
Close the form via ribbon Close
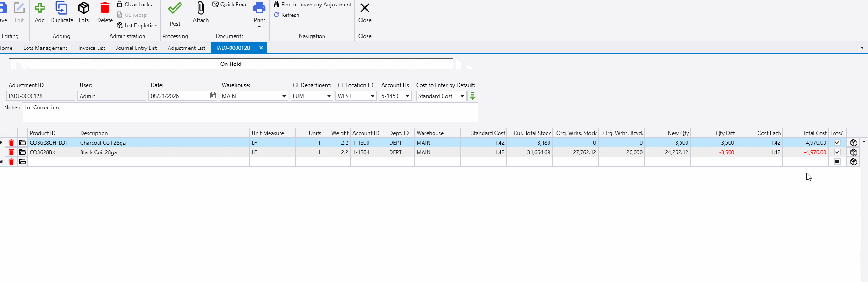[x=365, y=12]
